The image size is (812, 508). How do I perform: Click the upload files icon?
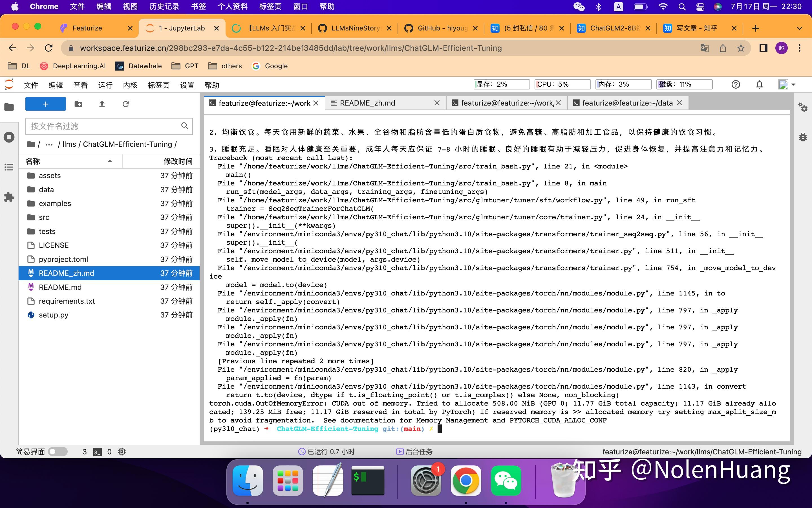pyautogui.click(x=102, y=104)
